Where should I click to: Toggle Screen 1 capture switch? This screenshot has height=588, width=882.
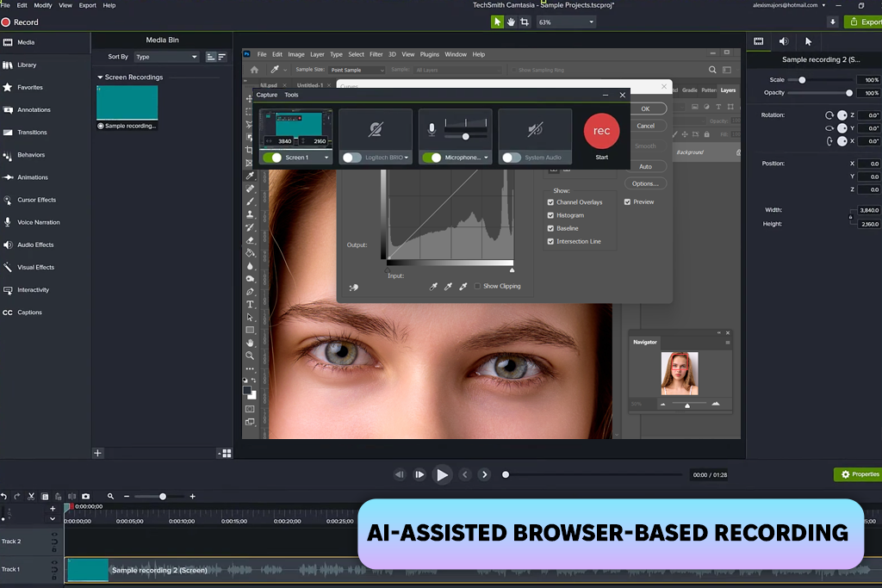272,158
